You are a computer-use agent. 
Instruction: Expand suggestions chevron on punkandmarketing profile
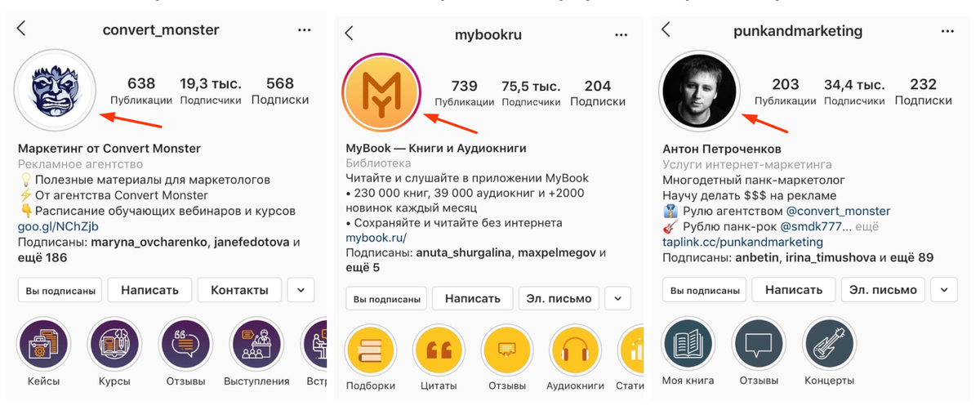point(945,290)
